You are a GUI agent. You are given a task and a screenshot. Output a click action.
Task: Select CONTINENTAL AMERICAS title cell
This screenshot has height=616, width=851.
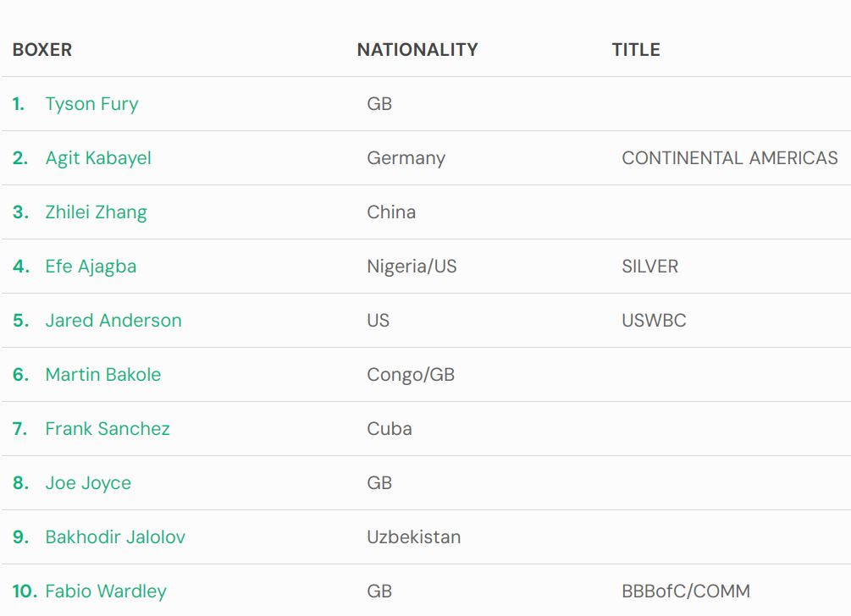(x=729, y=157)
